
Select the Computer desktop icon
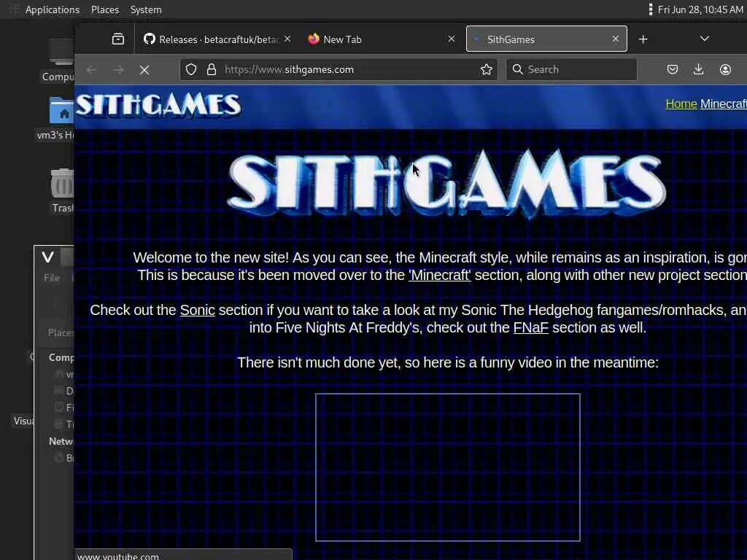[x=60, y=60]
